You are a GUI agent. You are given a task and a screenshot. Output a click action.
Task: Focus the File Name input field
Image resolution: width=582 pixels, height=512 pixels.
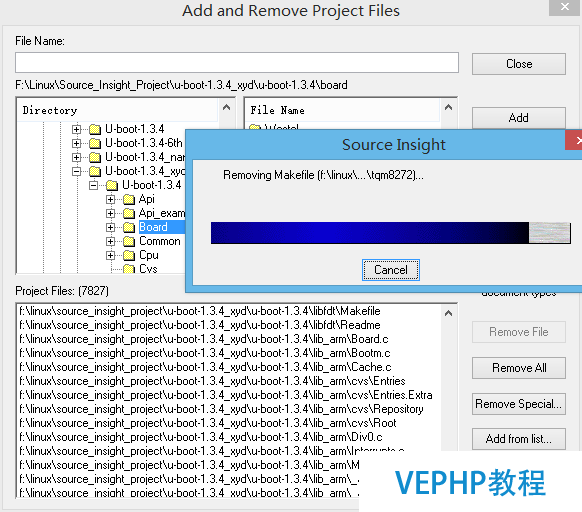237,62
